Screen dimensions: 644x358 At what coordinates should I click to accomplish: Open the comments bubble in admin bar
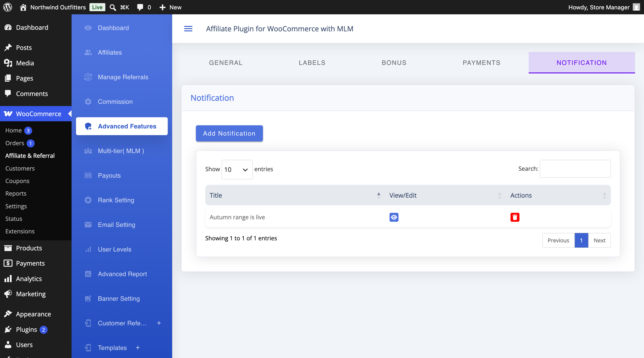pyautogui.click(x=140, y=7)
